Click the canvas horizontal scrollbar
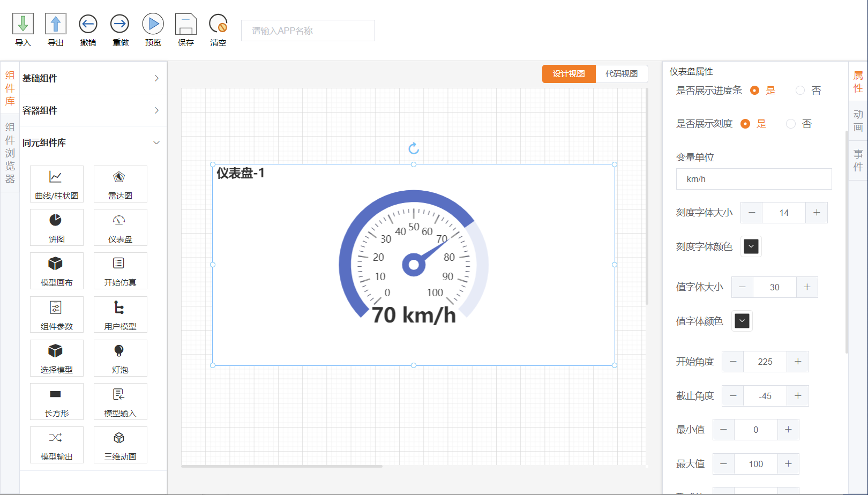This screenshot has width=868, height=495. coord(282,466)
